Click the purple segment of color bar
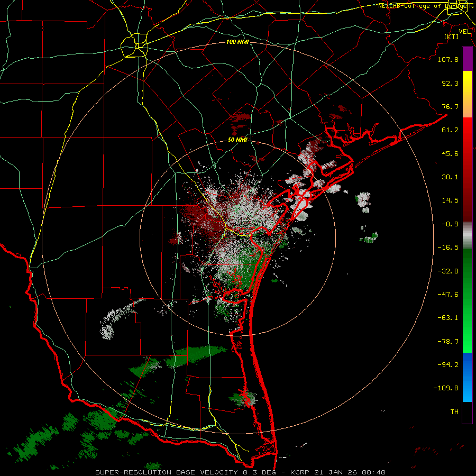The width and height of the screenshot is (476, 476). [x=467, y=59]
